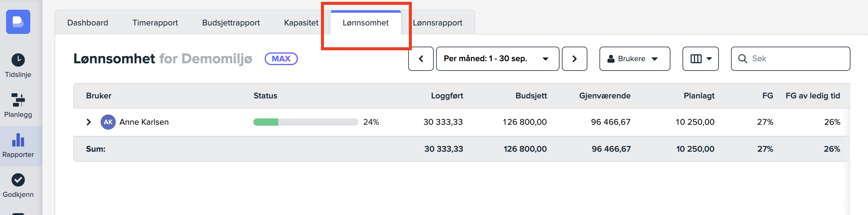Click the blue app logo icon

point(18,22)
